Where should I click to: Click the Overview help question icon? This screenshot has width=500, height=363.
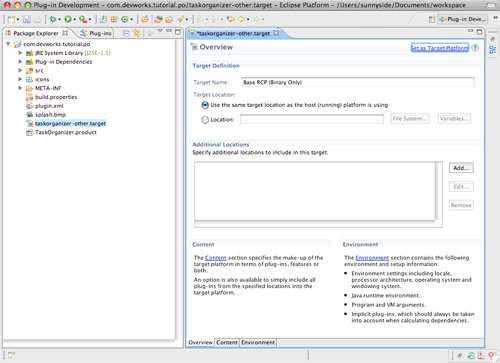[475, 48]
